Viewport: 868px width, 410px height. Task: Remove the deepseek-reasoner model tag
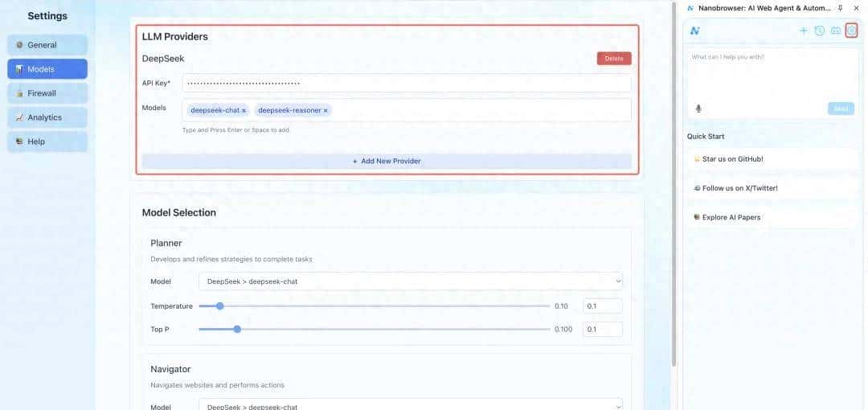(x=325, y=111)
